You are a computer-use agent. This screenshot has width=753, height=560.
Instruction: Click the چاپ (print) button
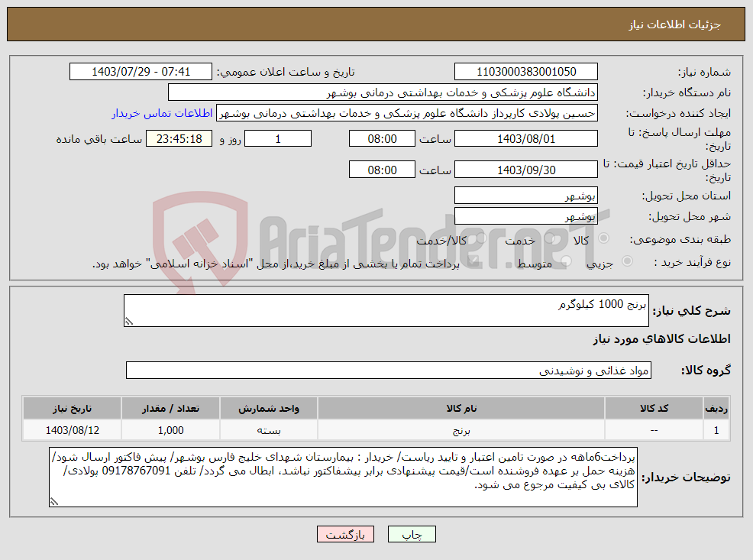[x=412, y=534]
